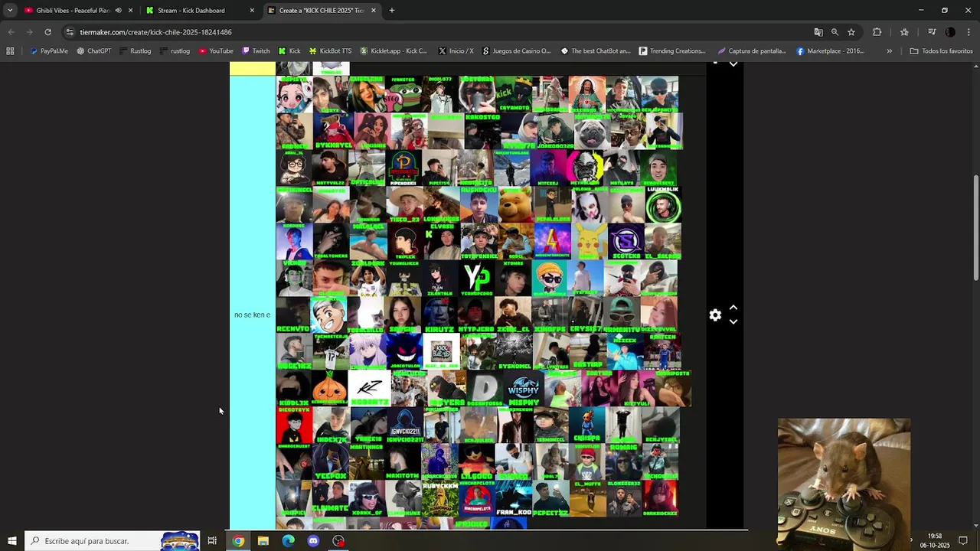Screen dimensions: 980x551
Task: Pick the Winnie the Pooh thumbnail
Action: (515, 204)
